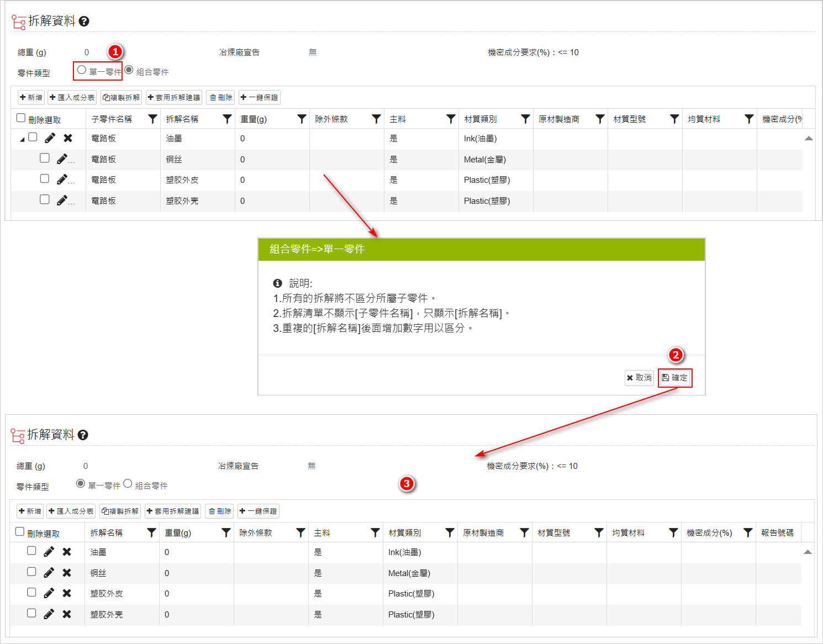This screenshot has width=823, height=644.
Task: Open 拆解名稱 filter in lower table
Action: [x=152, y=532]
